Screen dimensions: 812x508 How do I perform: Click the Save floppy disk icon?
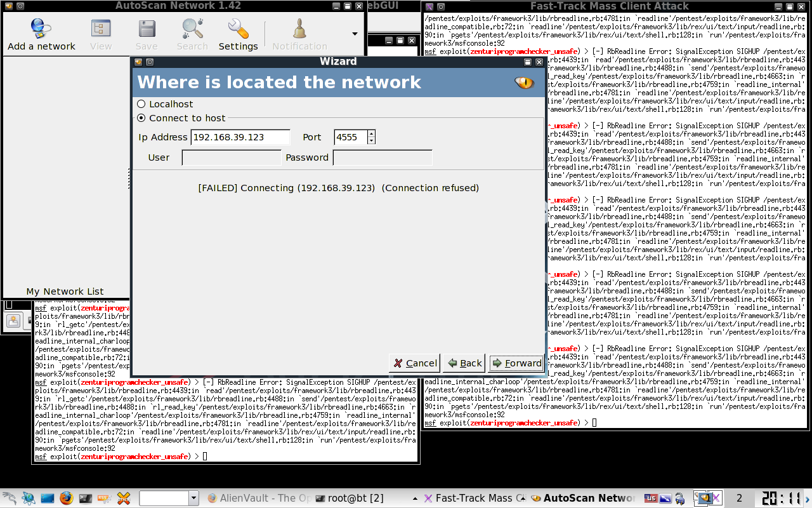147,29
